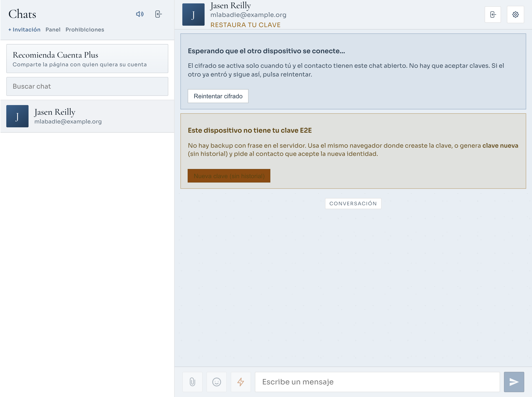Toggle the sound notifications speaker icon
The image size is (532, 397).
pyautogui.click(x=140, y=14)
